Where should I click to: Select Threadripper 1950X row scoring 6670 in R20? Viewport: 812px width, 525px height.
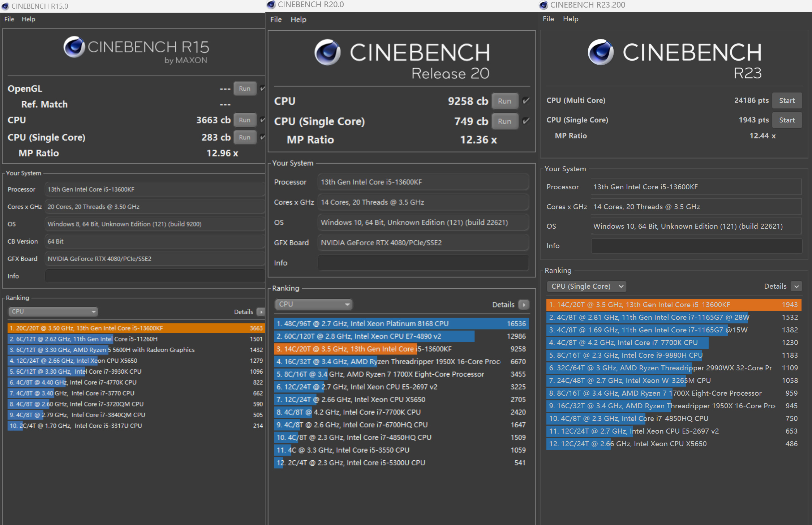pos(401,362)
